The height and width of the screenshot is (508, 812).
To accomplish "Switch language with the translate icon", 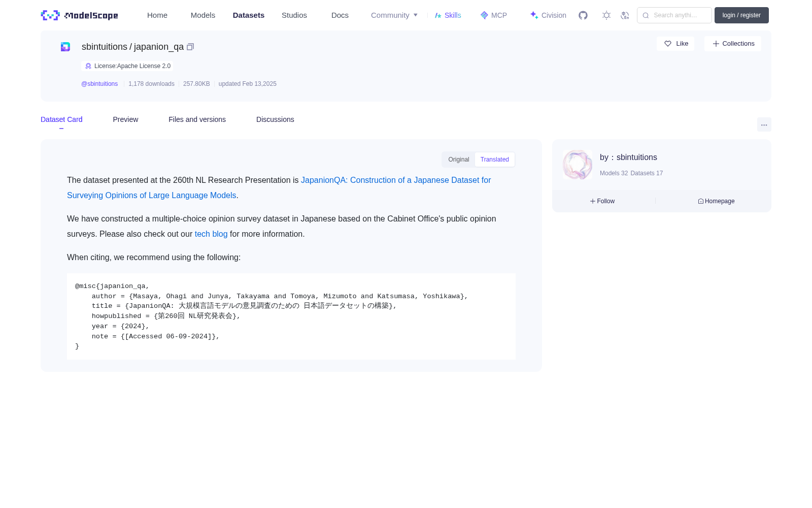I will [x=625, y=15].
